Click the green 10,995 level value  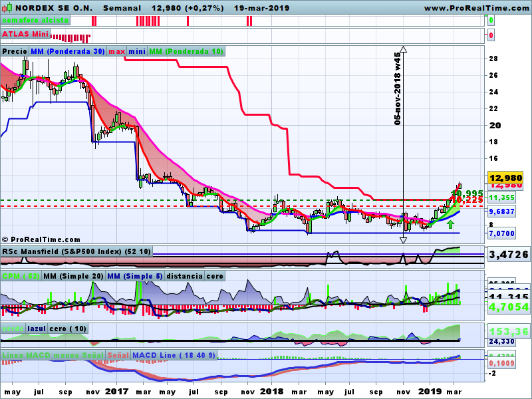[467, 193]
